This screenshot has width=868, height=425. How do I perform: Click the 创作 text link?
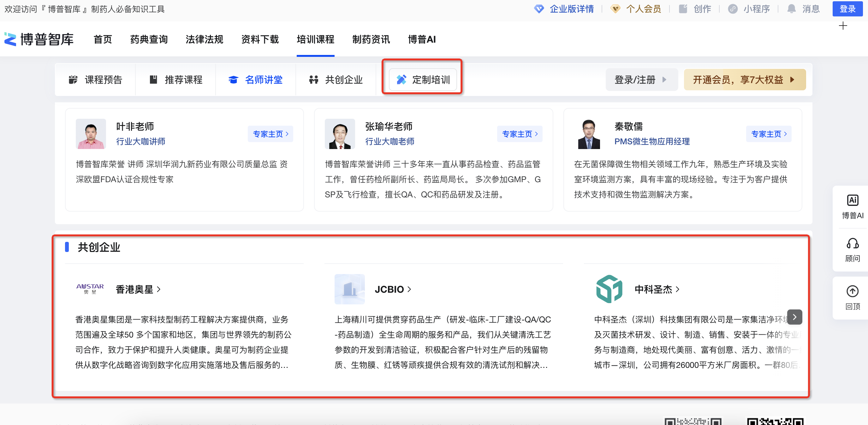(702, 9)
